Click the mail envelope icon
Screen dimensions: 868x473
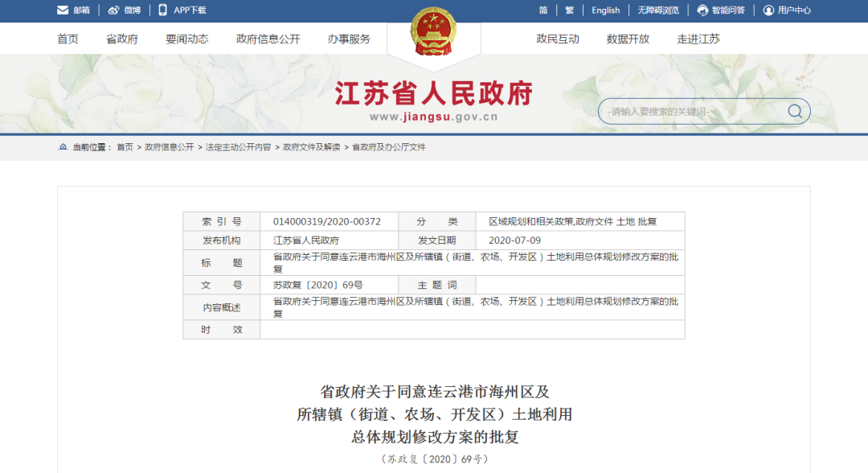pos(63,10)
